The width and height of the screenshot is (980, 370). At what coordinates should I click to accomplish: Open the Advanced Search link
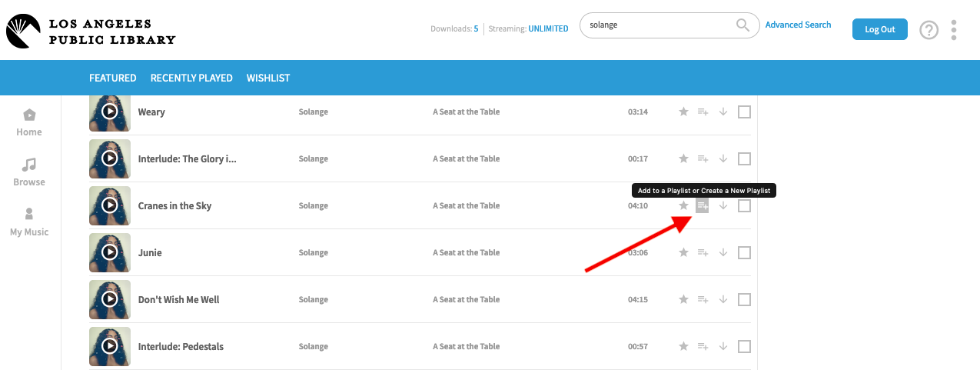tap(798, 25)
